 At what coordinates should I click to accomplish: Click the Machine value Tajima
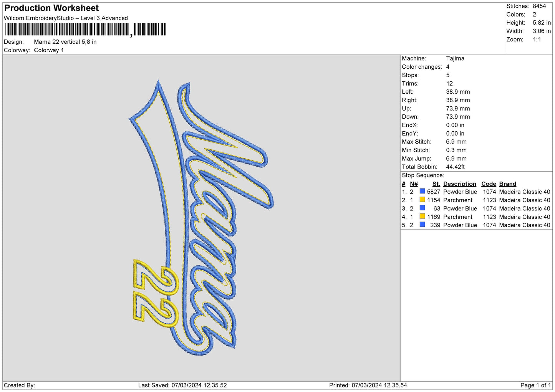[x=455, y=58]
